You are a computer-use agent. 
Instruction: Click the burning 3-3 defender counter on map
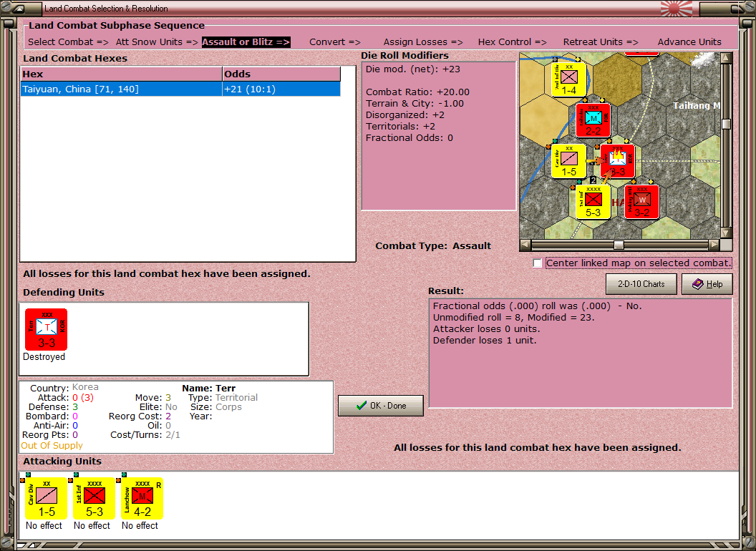618,161
